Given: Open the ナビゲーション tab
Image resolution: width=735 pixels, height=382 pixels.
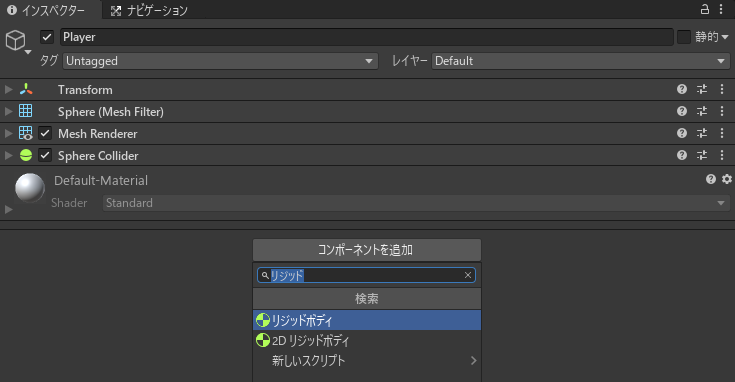Looking at the screenshot, I should pos(149,10).
